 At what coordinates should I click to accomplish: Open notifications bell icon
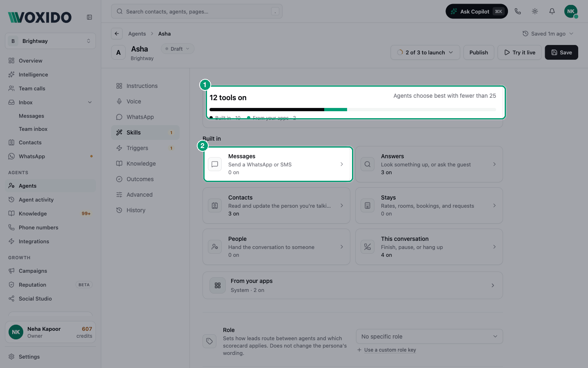552,11
